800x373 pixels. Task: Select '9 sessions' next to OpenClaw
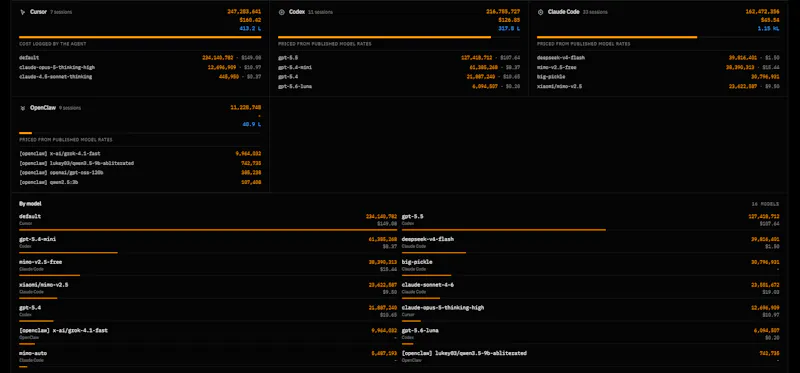pos(70,108)
